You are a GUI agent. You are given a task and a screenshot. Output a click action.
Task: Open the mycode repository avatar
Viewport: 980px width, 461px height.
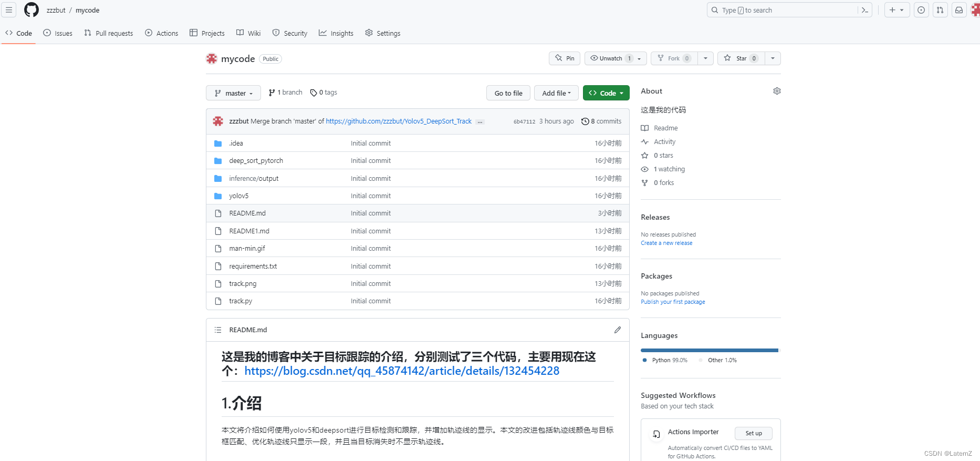point(212,58)
